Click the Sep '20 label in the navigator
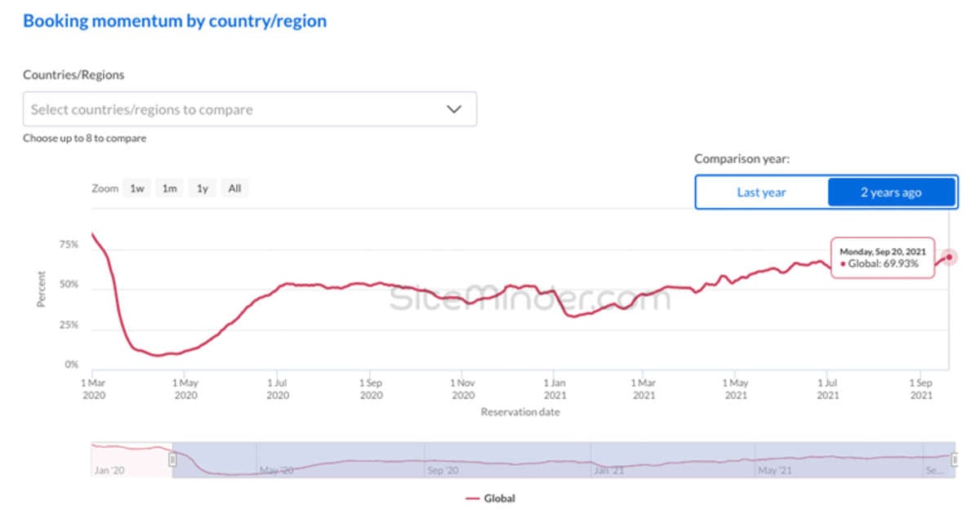The image size is (980, 514). (442, 471)
